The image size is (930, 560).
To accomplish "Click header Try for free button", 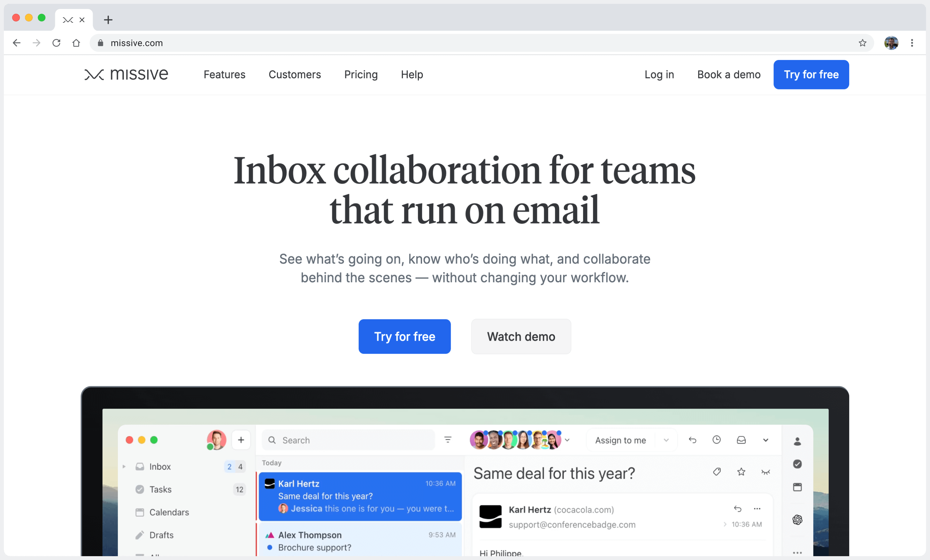I will pyautogui.click(x=811, y=74).
